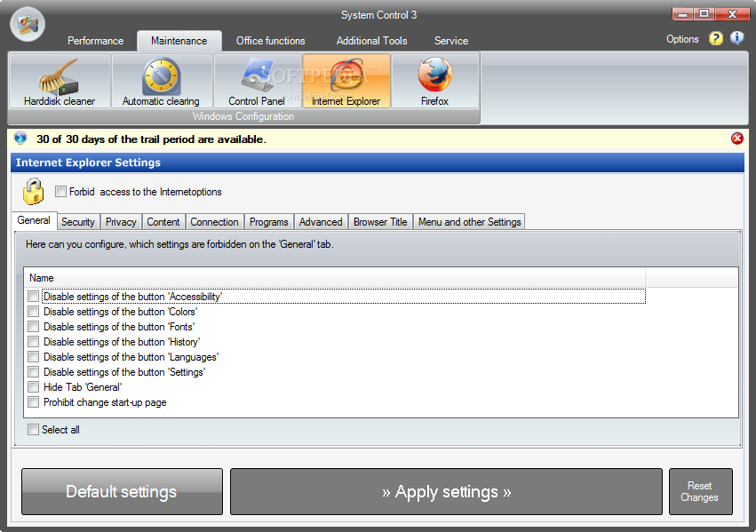756x532 pixels.
Task: Switch to the Performance tab
Action: (95, 41)
